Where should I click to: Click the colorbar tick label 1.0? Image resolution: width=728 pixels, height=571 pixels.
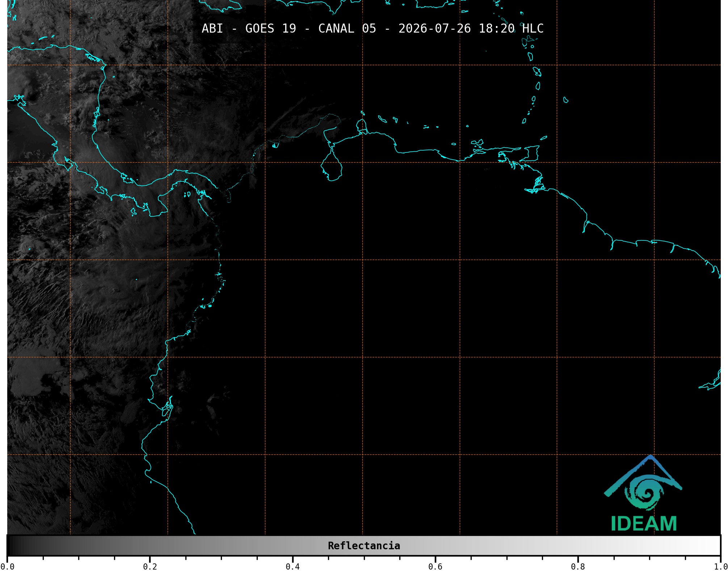[720, 567]
